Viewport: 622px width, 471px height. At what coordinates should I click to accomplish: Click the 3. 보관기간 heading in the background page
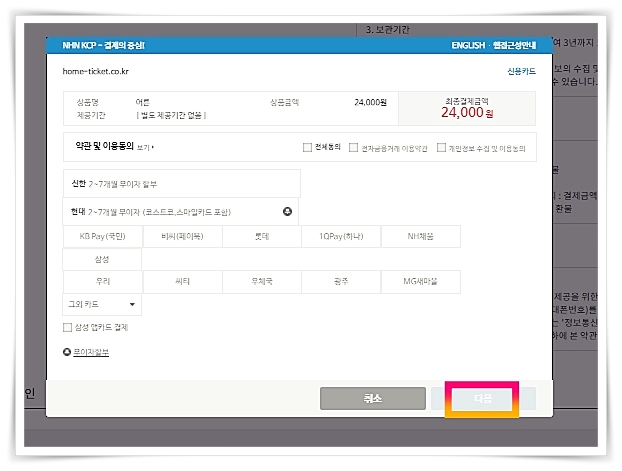pos(388,30)
